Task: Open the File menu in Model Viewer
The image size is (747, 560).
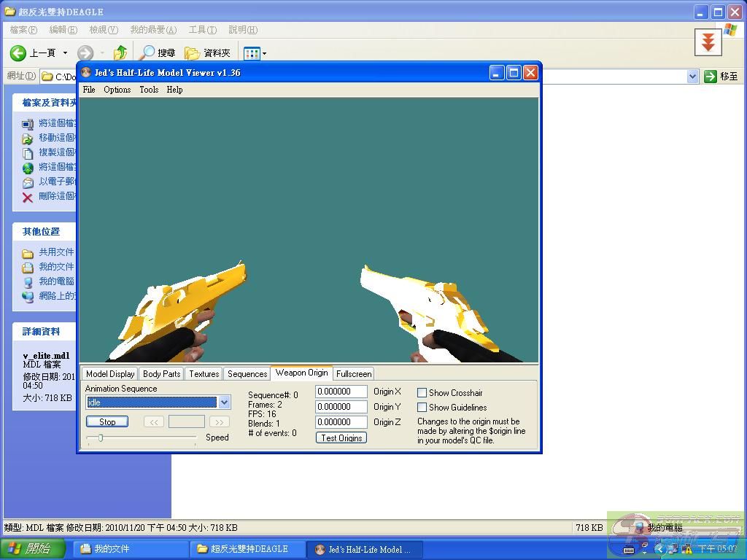Action: (88, 90)
